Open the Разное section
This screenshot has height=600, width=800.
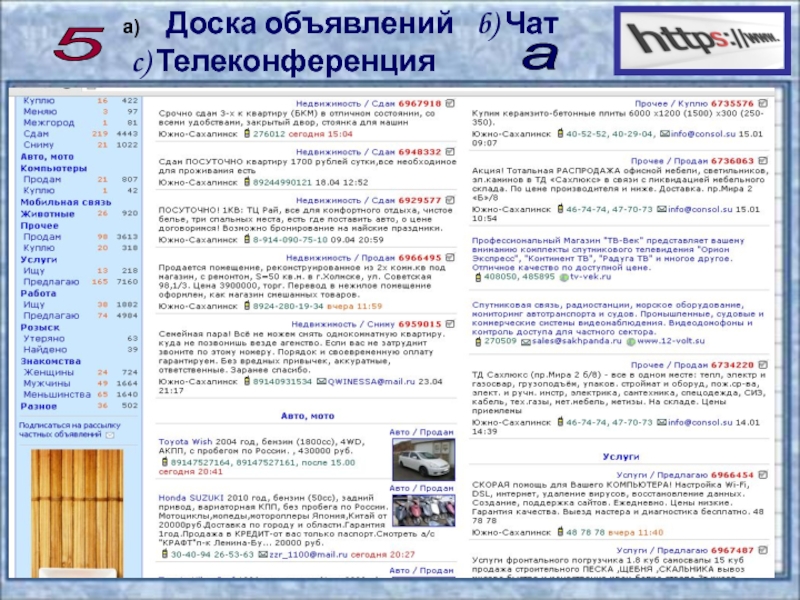pos(39,407)
